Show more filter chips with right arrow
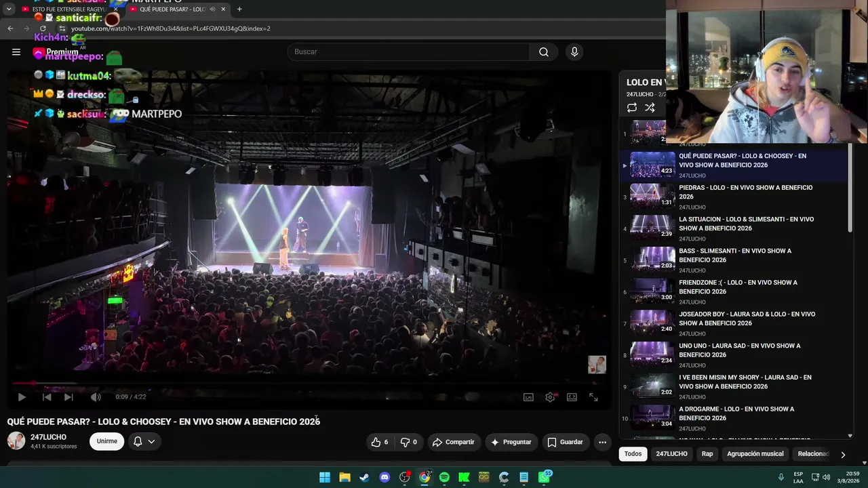The image size is (868, 488). point(843,454)
